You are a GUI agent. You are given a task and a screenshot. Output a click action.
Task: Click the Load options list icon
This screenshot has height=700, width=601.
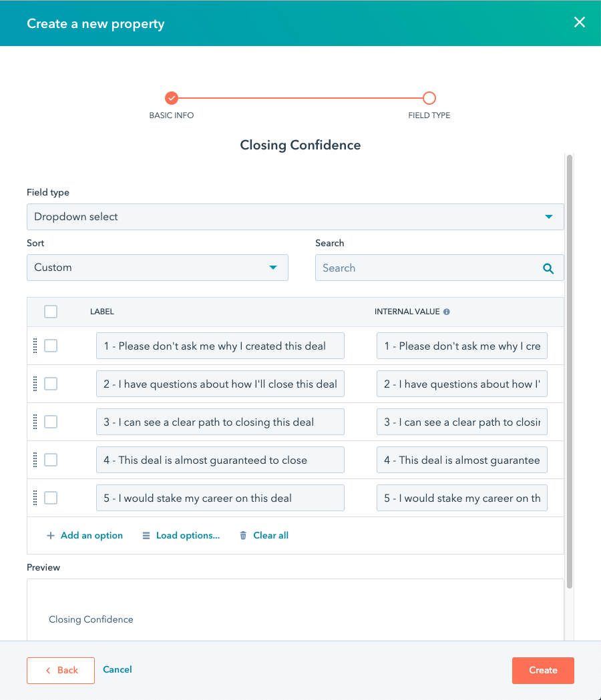pyautogui.click(x=146, y=535)
